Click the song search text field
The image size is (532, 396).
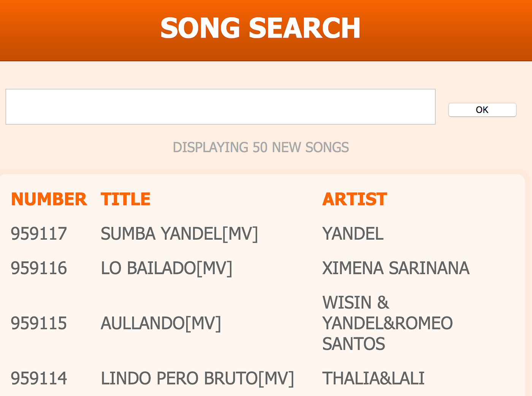(x=220, y=107)
